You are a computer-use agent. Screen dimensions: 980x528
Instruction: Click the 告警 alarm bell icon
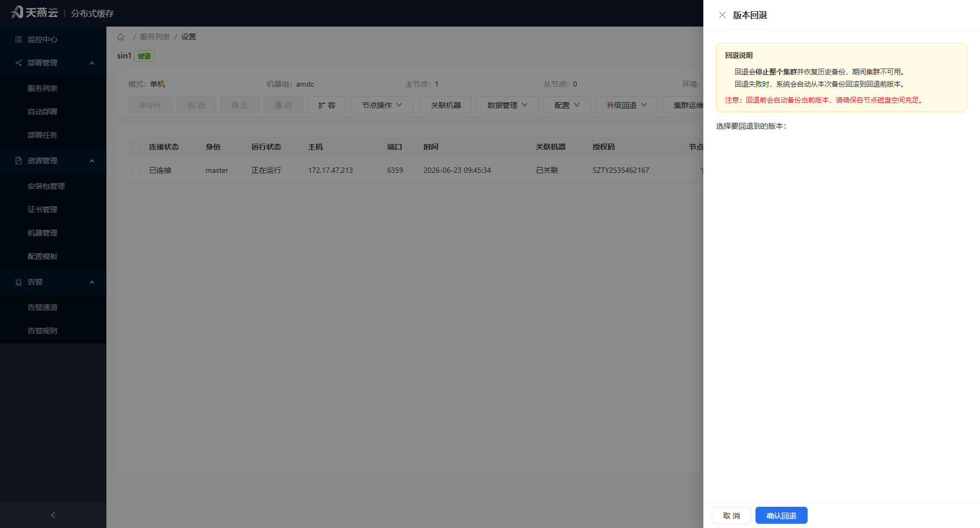[x=19, y=282]
